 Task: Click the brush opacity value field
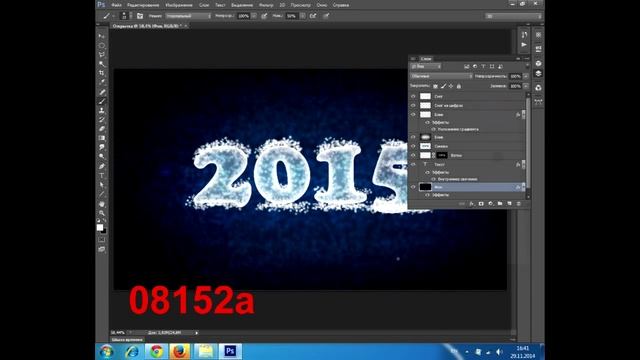tap(243, 16)
